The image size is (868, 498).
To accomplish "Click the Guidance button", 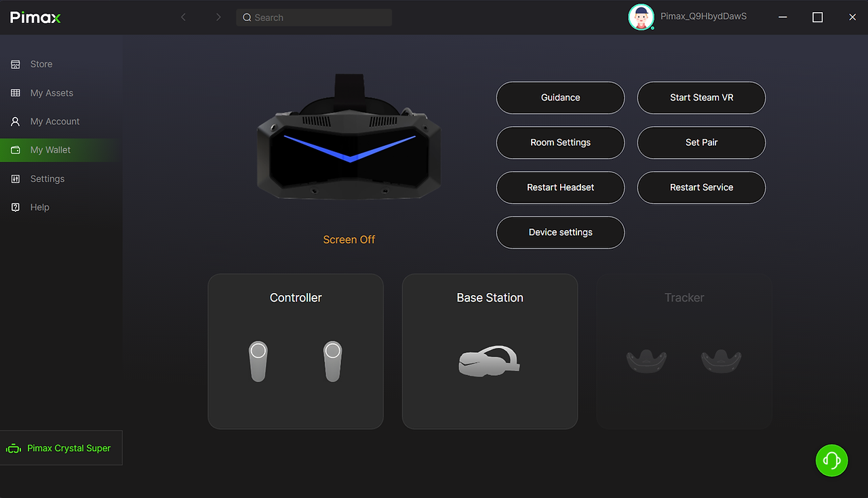I will point(560,98).
